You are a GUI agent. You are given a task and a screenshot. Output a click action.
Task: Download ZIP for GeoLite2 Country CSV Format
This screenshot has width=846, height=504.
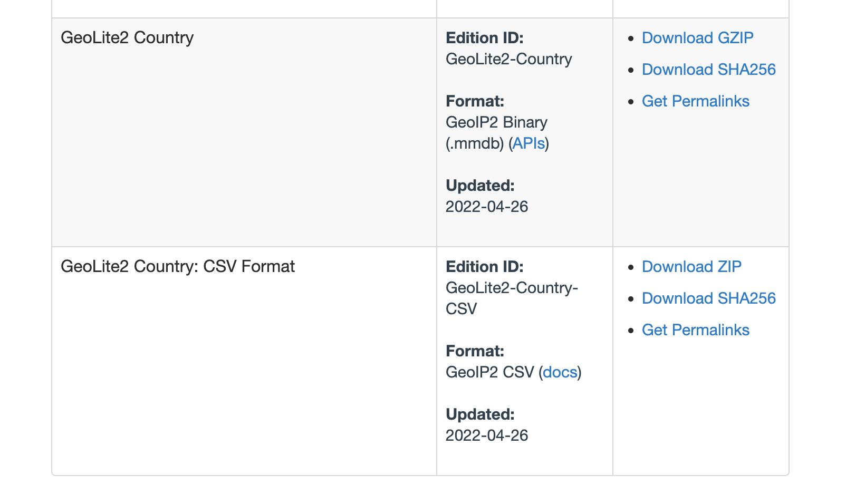coord(691,267)
